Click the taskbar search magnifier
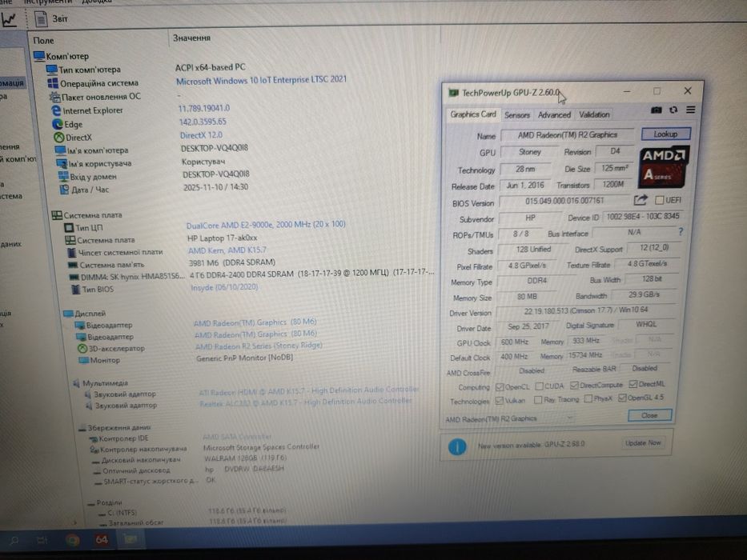The width and height of the screenshot is (747, 560). 14,541
